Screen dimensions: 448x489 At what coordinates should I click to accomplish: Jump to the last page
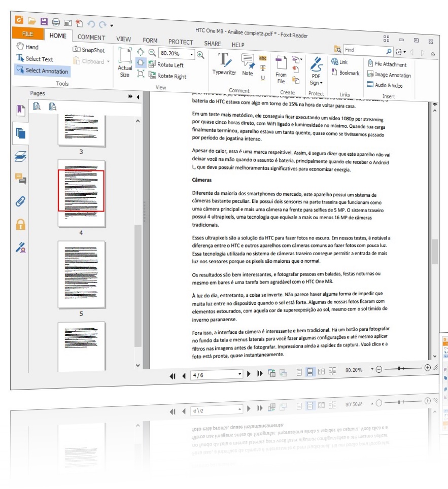(260, 374)
